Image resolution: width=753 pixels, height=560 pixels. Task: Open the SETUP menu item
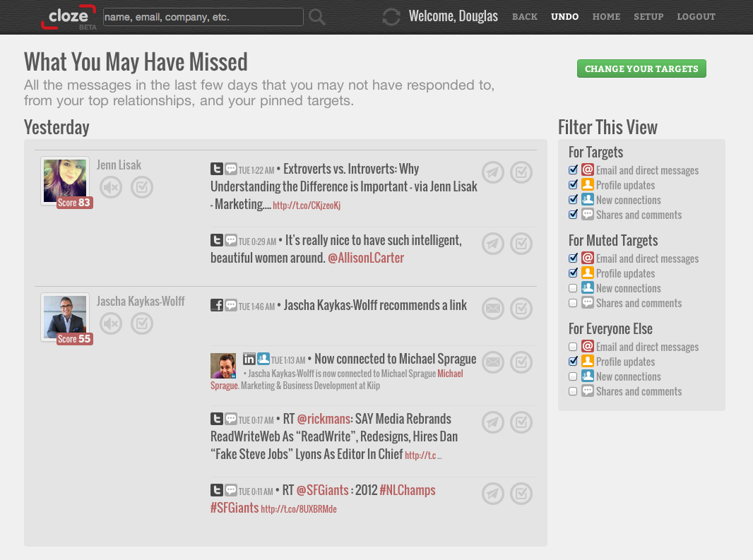648,17
